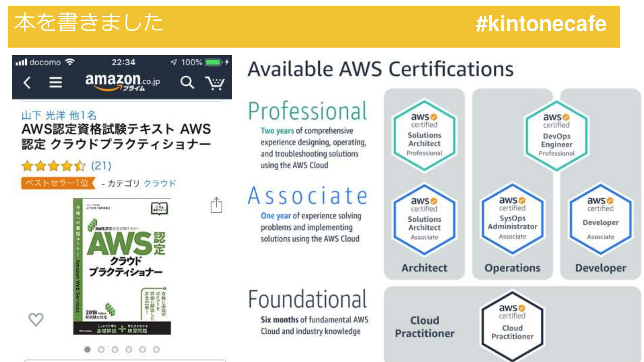Click the battery icon in phone status bar
Viewport: 644px width, 362px height.
pos(213,62)
